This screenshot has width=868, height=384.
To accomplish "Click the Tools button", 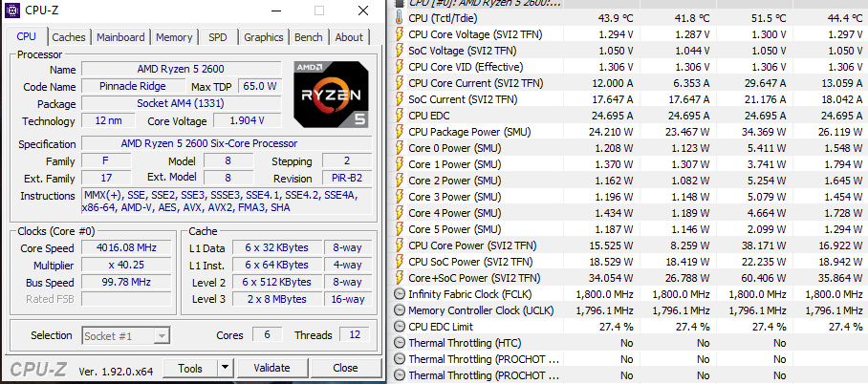I will click(x=190, y=368).
